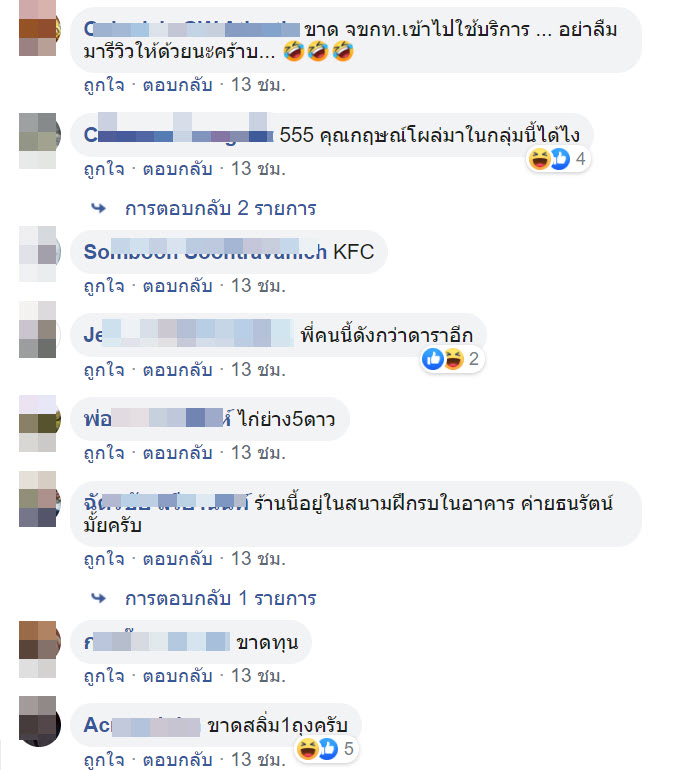This screenshot has width=685, height=770.
Task: Like the ขาดสลิ่ม1ถุงครับ comment
Action: [104, 760]
